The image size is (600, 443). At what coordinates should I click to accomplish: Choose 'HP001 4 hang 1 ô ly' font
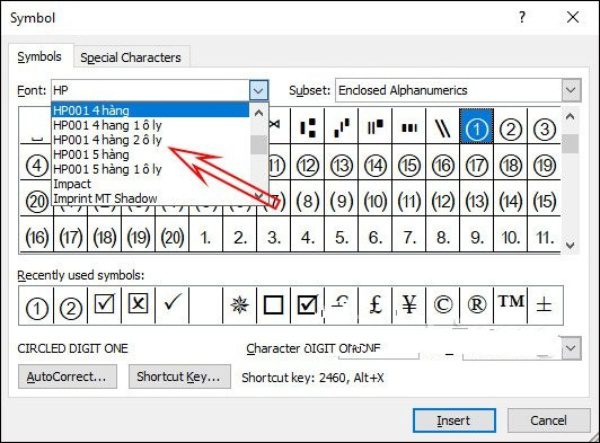click(x=150, y=125)
